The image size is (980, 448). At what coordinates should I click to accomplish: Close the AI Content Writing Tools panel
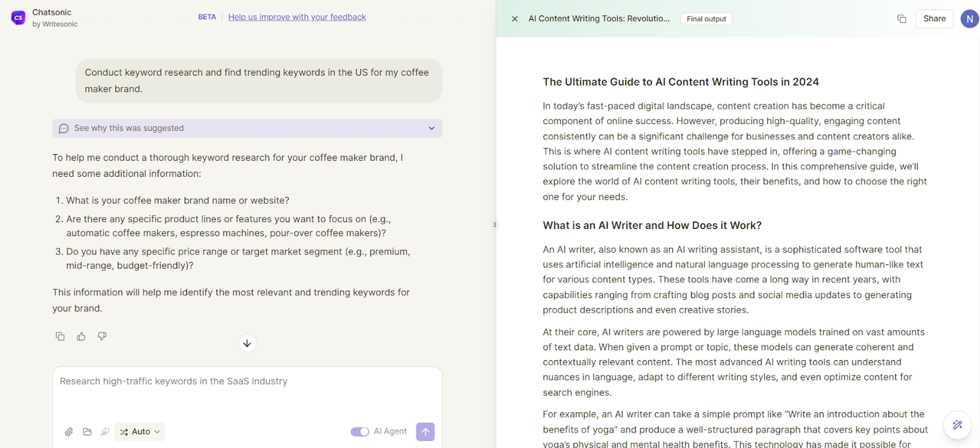pos(514,19)
